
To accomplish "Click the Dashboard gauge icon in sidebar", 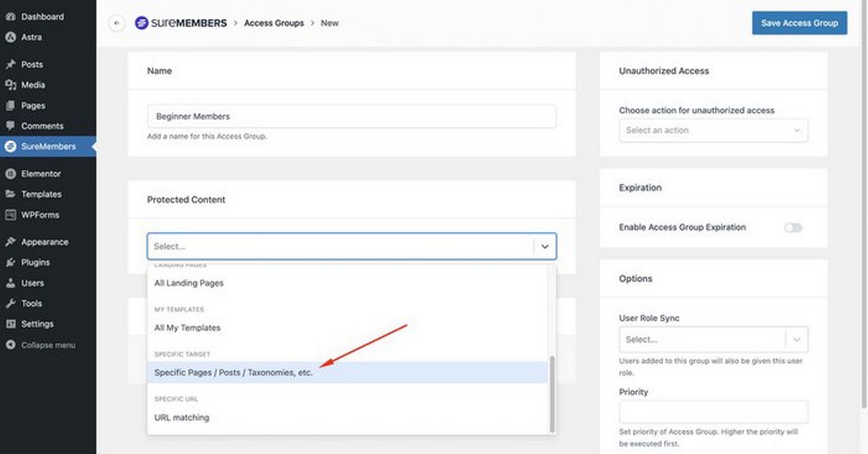I will click(x=11, y=17).
